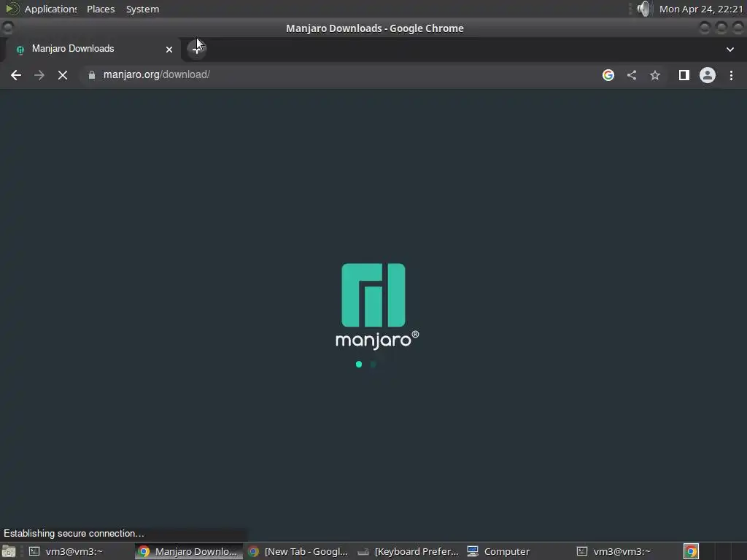Open the Google icon in address bar

point(608,75)
